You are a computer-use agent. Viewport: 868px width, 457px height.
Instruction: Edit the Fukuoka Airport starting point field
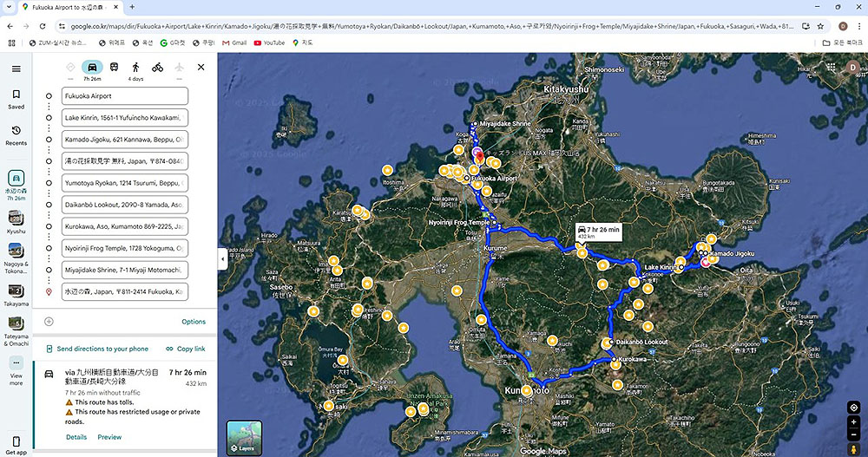125,96
